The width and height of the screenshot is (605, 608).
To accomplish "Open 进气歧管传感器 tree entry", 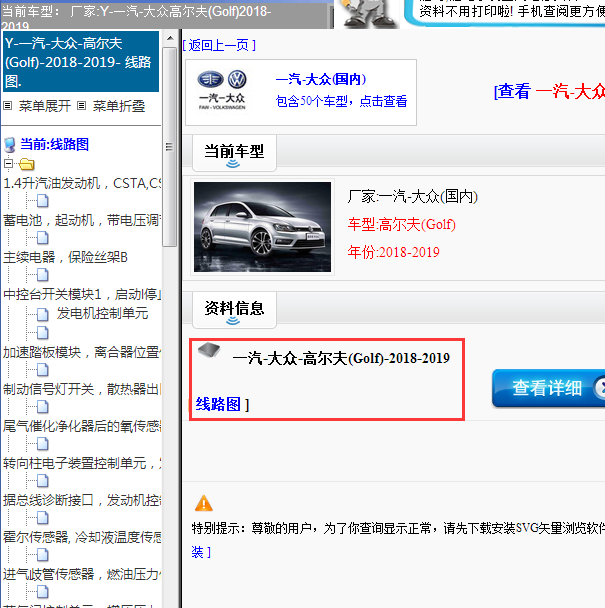I will point(82,574).
